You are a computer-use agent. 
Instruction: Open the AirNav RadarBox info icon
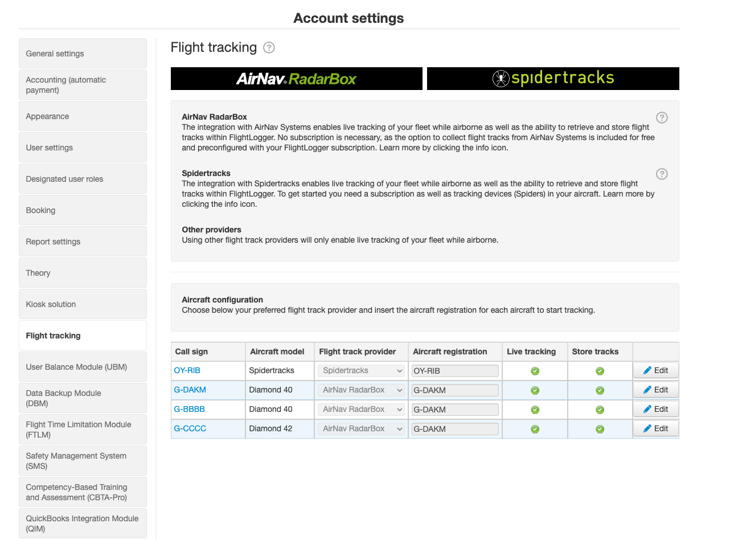point(662,118)
